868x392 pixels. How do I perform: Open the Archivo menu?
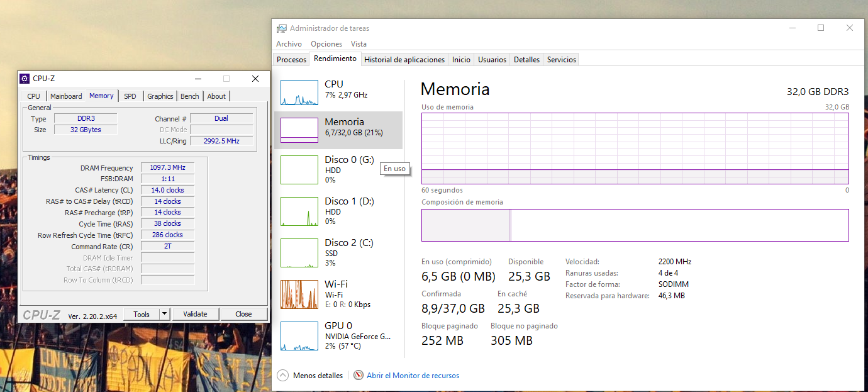(289, 44)
